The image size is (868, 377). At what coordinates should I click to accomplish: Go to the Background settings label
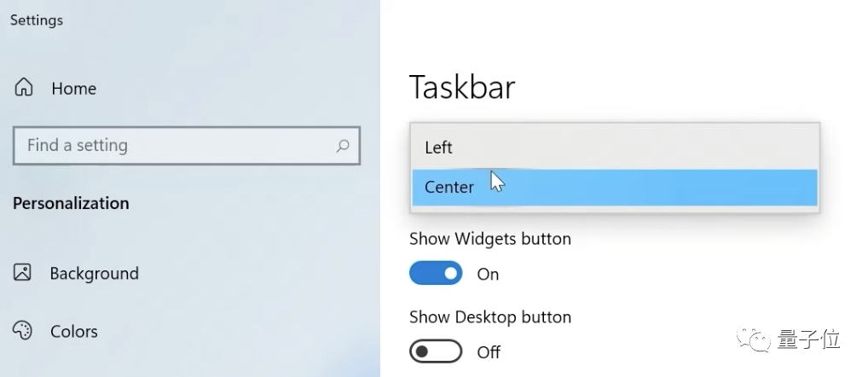point(94,274)
